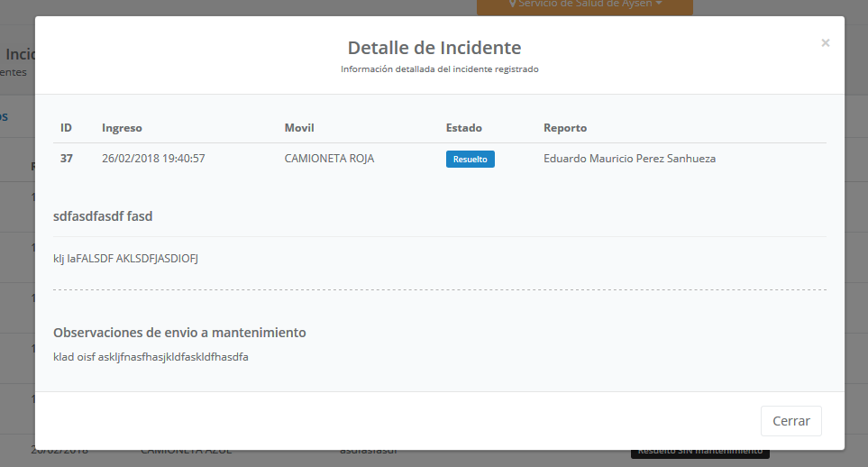Click the ID column header
The width and height of the screenshot is (868, 467).
(x=66, y=128)
